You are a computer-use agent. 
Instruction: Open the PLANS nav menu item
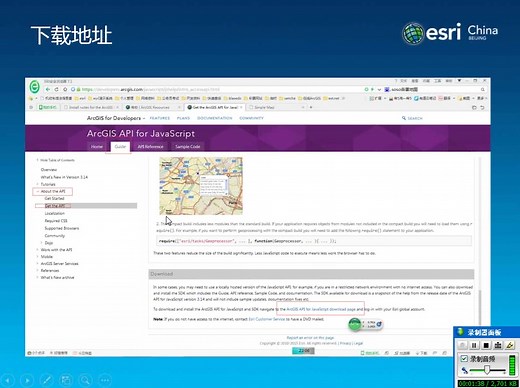tap(183, 118)
